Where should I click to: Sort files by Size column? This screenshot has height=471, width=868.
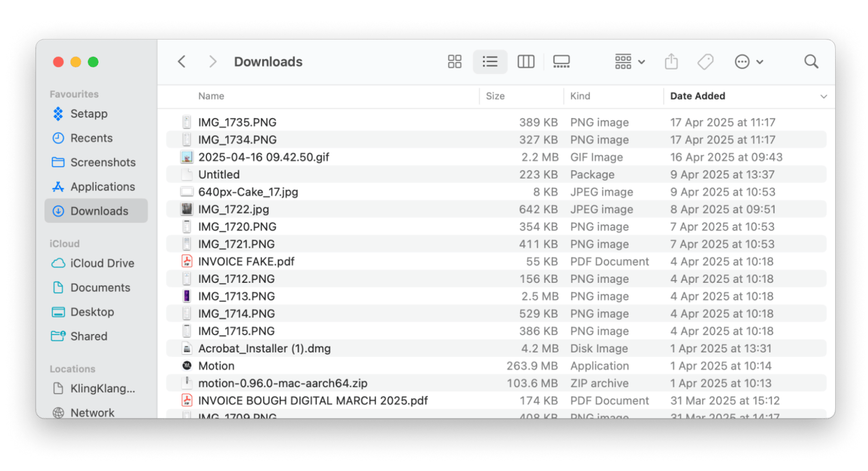click(x=495, y=96)
